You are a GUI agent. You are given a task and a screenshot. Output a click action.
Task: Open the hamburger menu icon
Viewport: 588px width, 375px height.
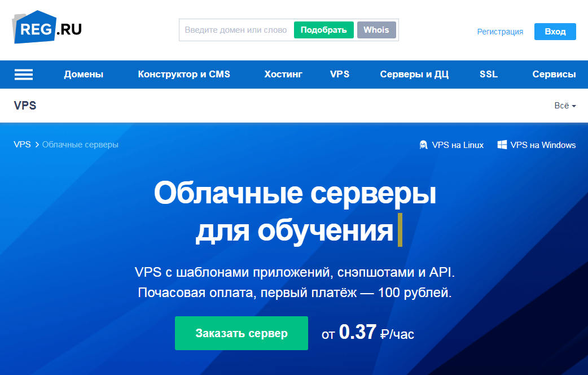(23, 75)
